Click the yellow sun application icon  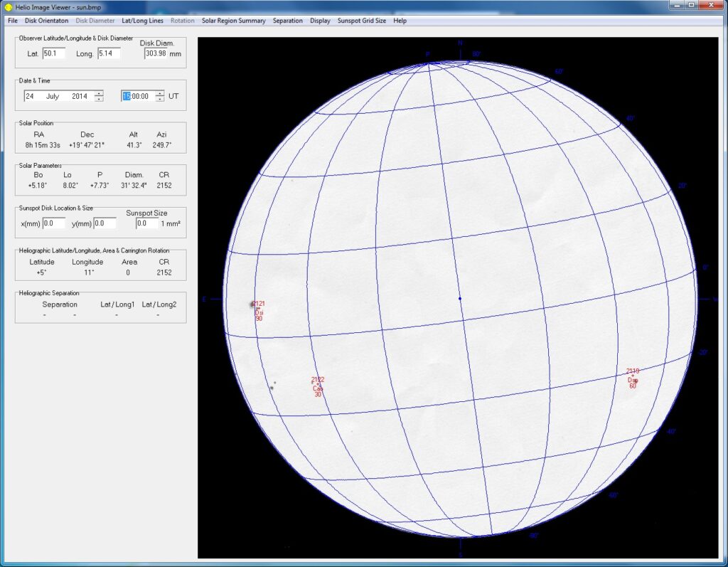(9, 6)
